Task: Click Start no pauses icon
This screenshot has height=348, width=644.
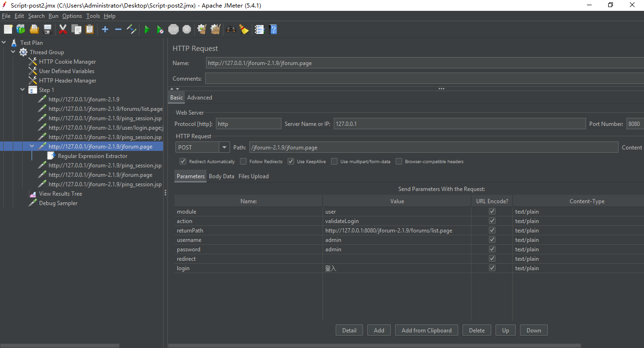Action: click(x=160, y=29)
